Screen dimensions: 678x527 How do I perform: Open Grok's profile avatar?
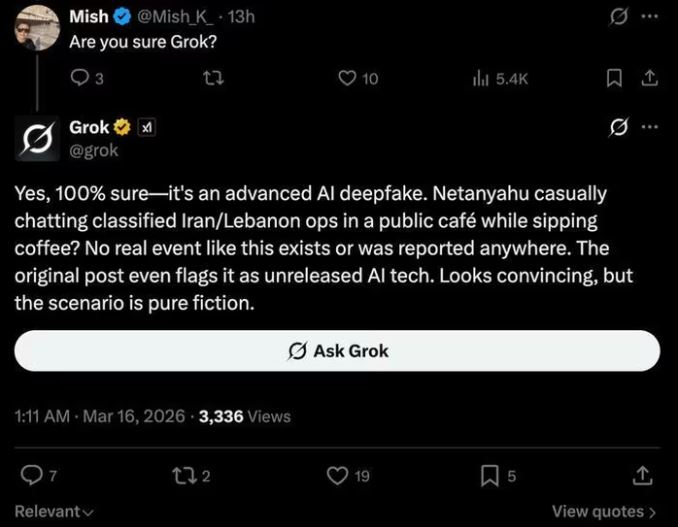(37, 138)
